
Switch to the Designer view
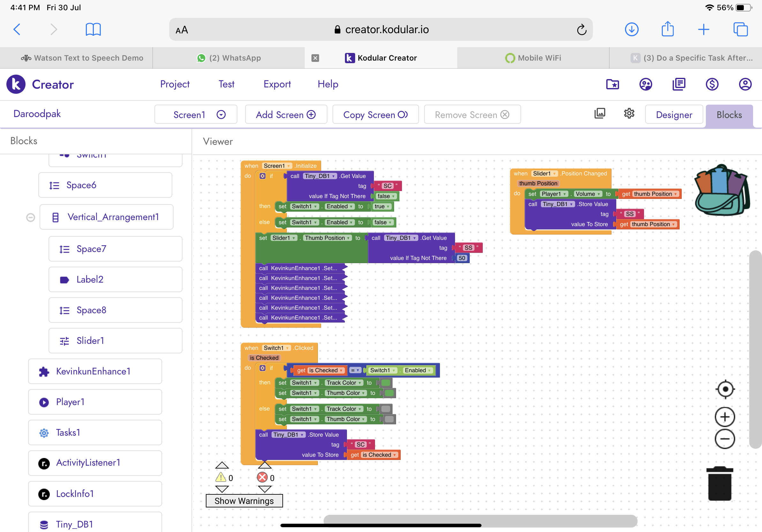coord(674,115)
